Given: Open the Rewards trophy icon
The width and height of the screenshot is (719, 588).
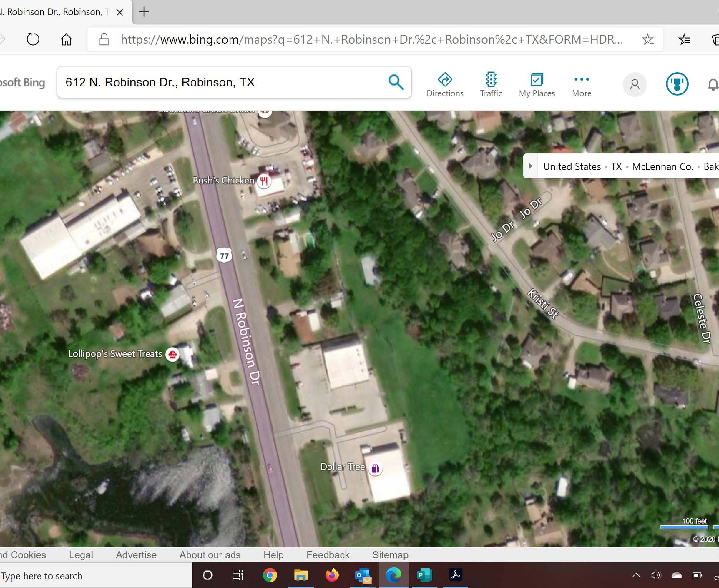Looking at the screenshot, I should pos(677,84).
